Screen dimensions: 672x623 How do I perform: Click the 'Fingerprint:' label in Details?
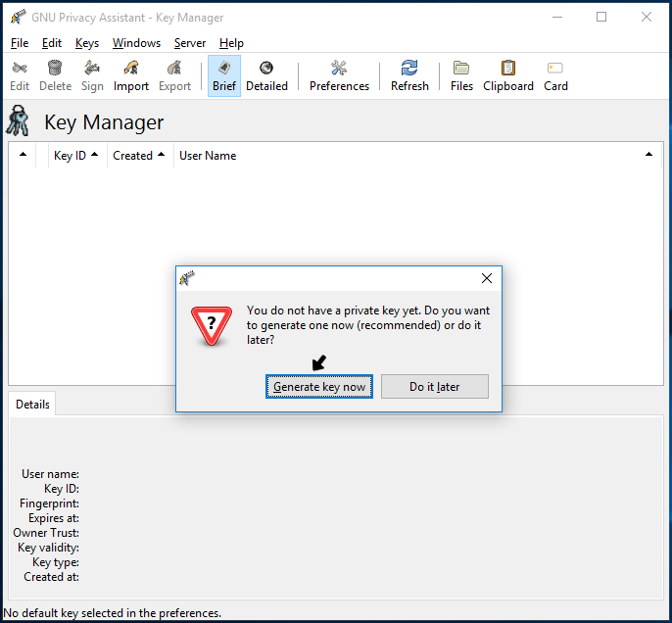point(49,503)
